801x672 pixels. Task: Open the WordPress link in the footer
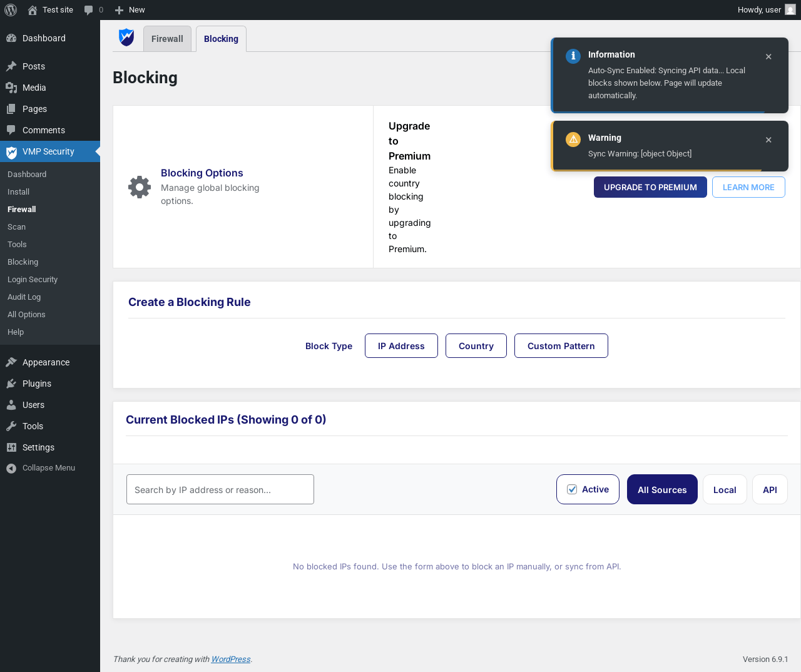231,659
